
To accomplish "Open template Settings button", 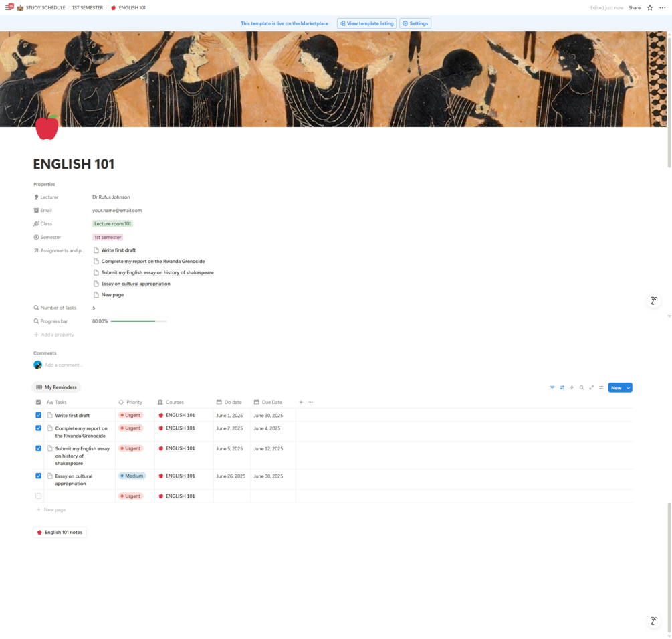I will pos(415,23).
